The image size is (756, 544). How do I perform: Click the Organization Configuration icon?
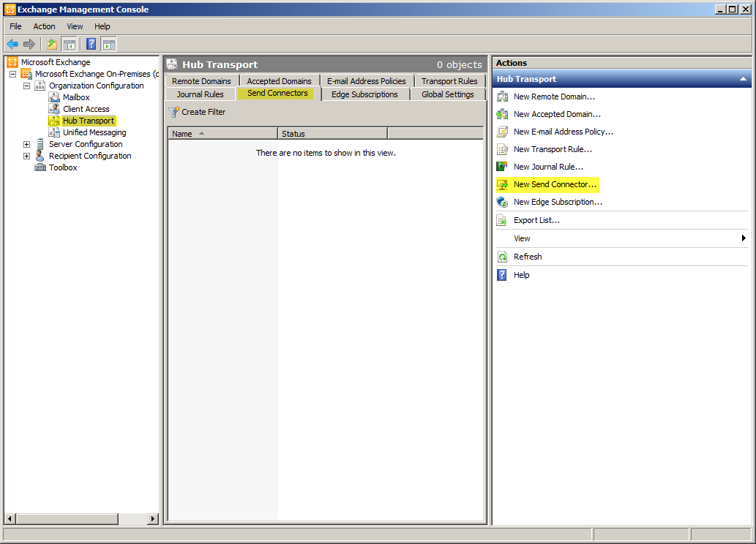40,86
